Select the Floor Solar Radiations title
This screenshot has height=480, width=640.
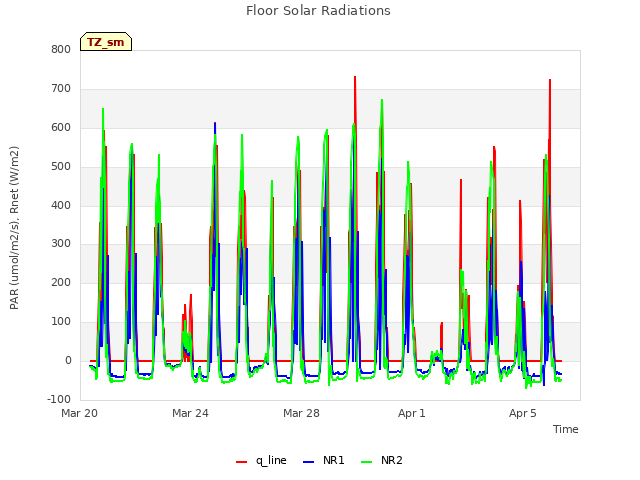[x=318, y=11]
